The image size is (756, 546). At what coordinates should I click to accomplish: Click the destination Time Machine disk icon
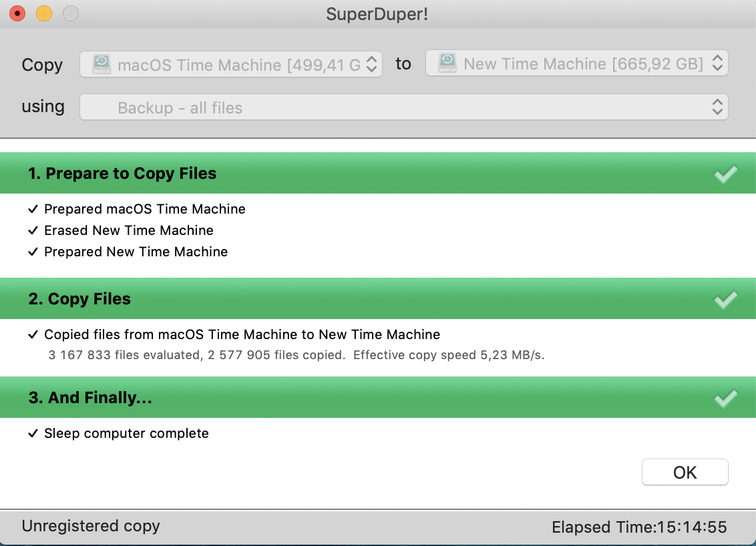447,63
